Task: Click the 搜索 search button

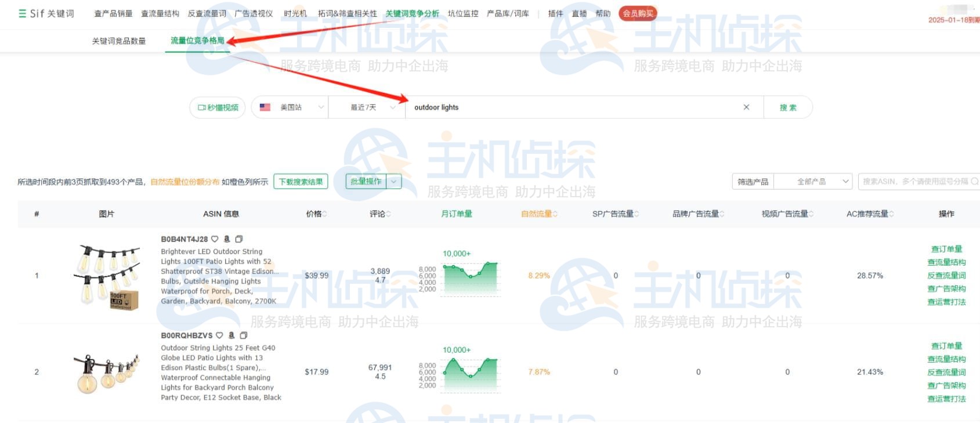Action: pos(788,107)
